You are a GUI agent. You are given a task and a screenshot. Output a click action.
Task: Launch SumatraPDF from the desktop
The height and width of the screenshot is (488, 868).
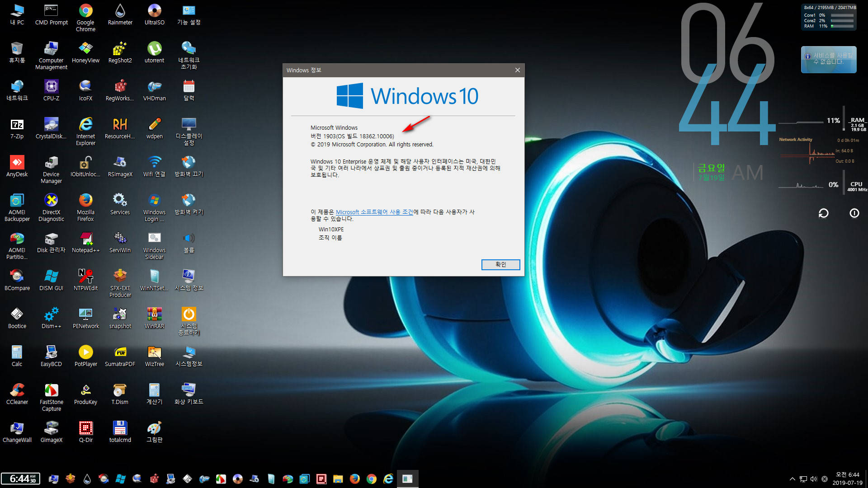pyautogui.click(x=120, y=356)
